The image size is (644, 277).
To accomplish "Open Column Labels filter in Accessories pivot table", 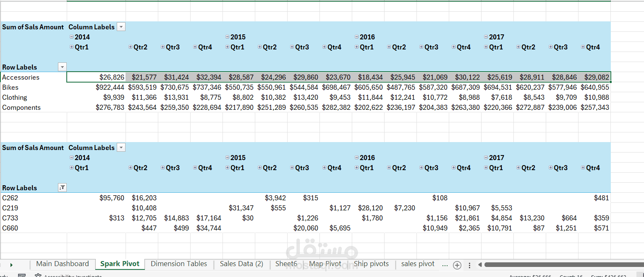I will (121, 27).
